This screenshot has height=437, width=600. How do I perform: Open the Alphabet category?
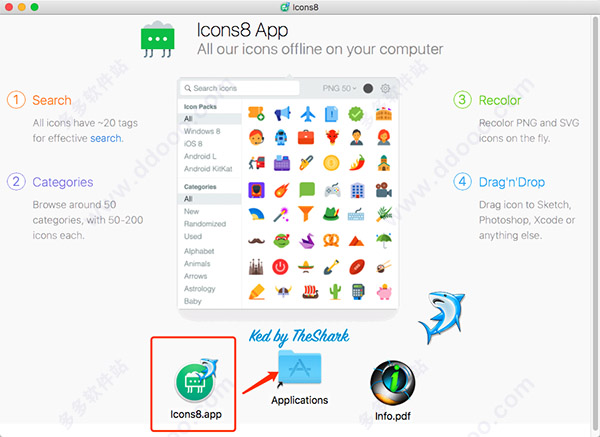pos(199,251)
